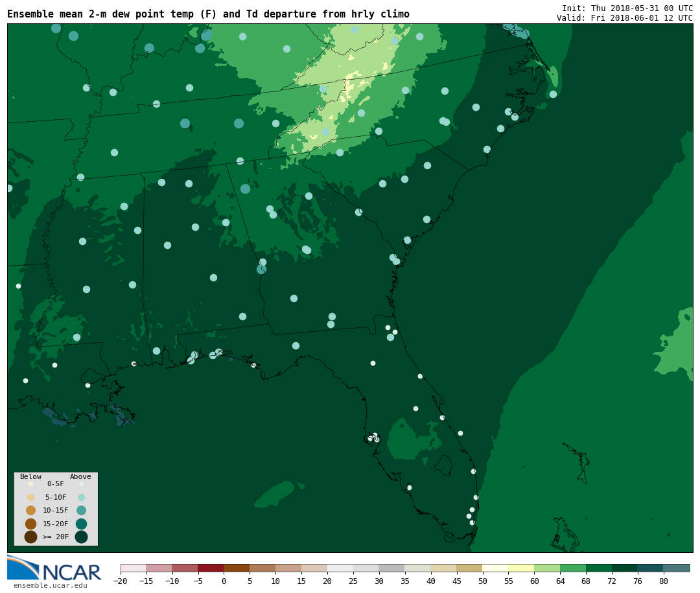
Task: Pick the 35 to 40 colorbar swatch
Action: coord(418,568)
